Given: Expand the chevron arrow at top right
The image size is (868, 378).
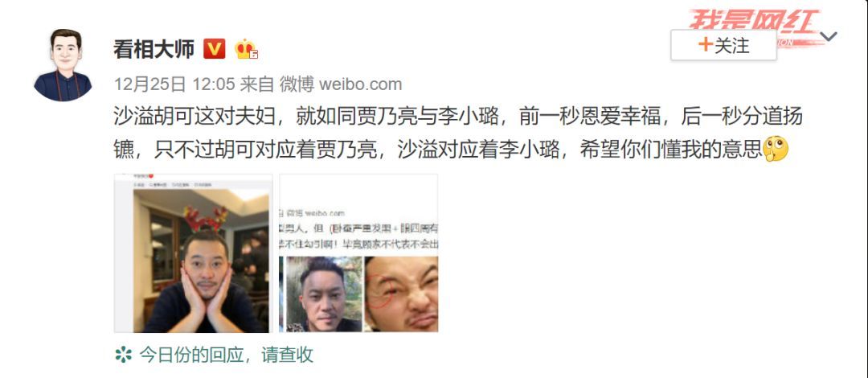Looking at the screenshot, I should click(829, 37).
